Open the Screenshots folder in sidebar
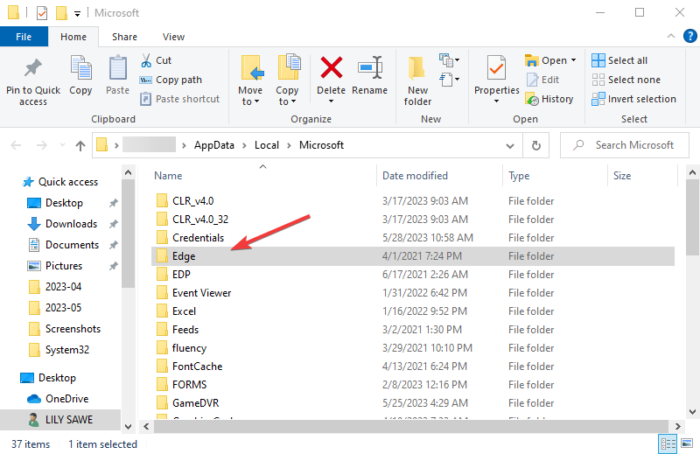 click(x=64, y=329)
